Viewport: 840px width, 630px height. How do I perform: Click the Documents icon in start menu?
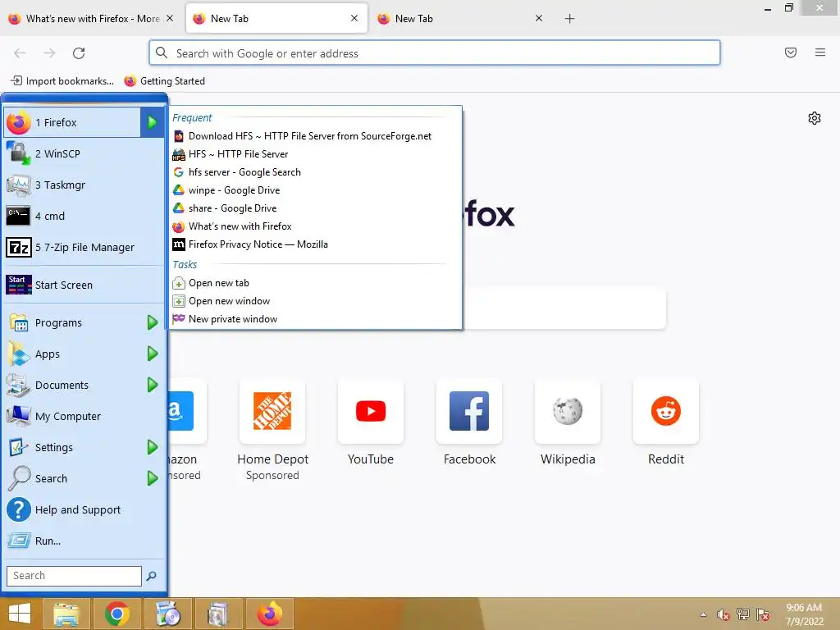[19, 386]
